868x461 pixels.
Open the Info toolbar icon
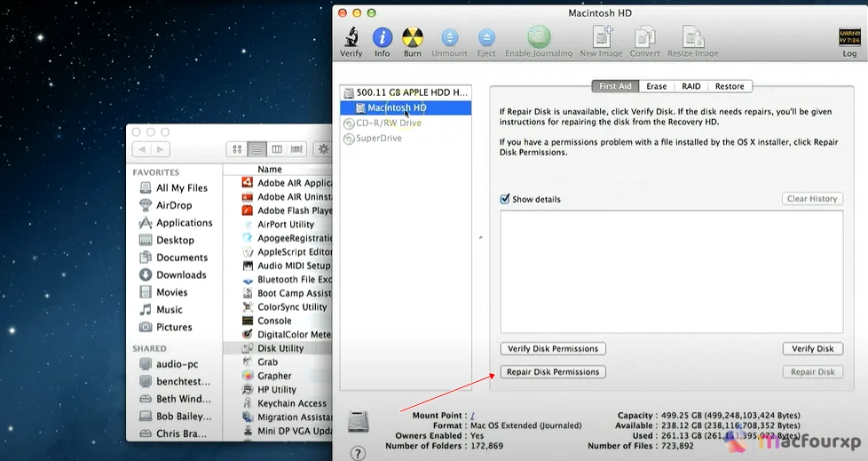(382, 37)
